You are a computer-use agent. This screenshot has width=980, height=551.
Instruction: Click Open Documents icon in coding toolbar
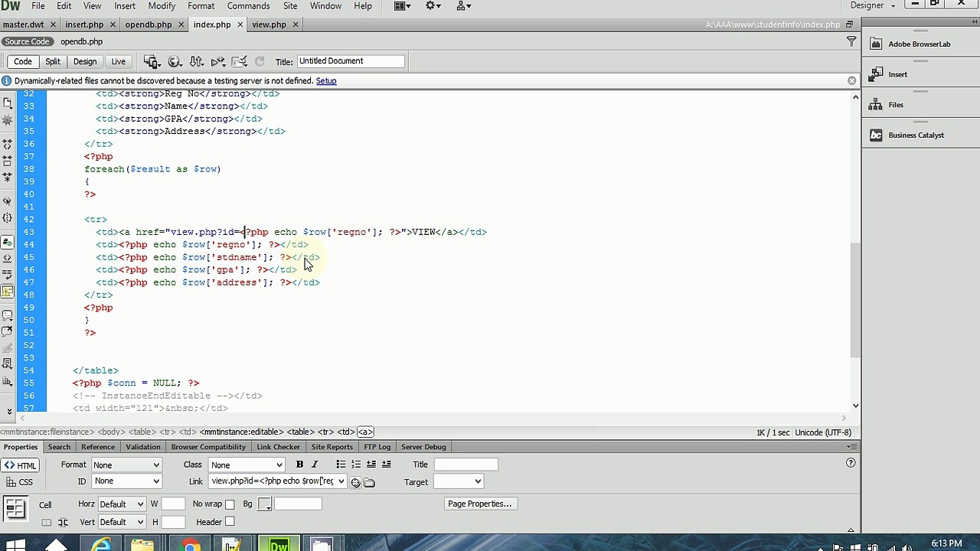(x=8, y=103)
